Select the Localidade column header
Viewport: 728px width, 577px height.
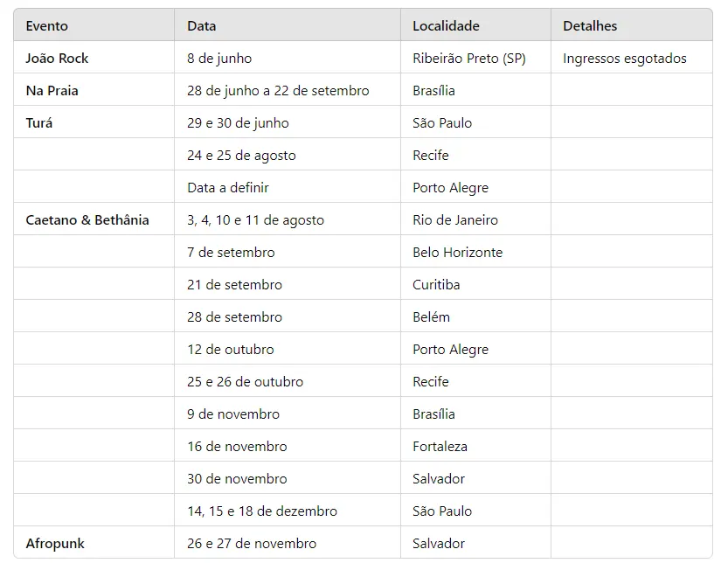446,26
